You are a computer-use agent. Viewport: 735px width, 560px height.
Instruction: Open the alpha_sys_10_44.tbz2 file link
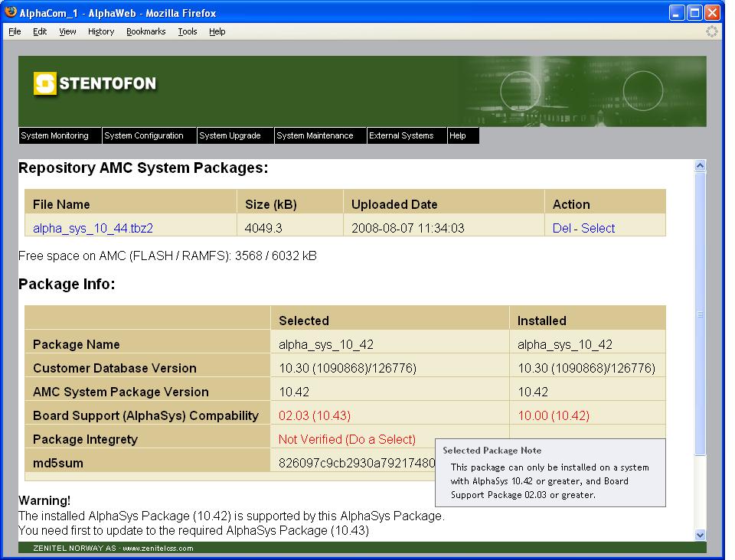tap(87, 228)
